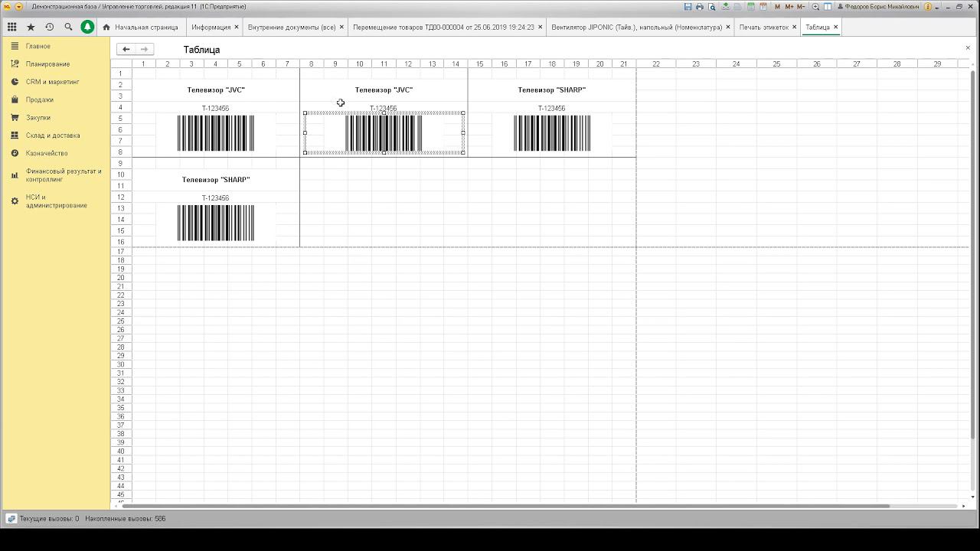Select row header 20

(121, 278)
